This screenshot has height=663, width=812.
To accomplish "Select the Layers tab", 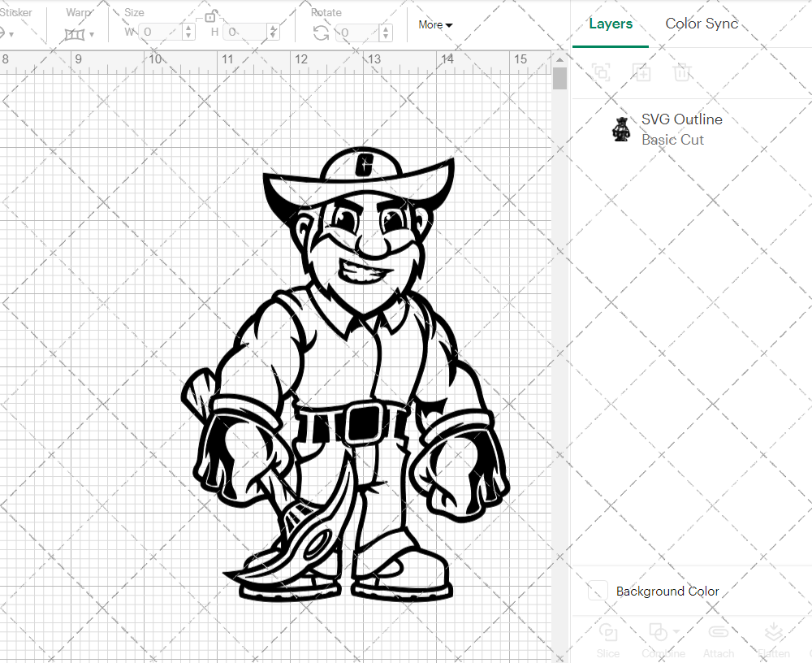I will click(x=611, y=24).
